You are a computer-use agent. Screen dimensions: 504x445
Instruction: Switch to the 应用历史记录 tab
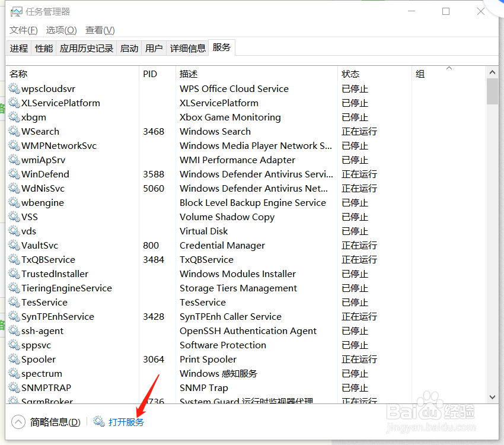[87, 49]
